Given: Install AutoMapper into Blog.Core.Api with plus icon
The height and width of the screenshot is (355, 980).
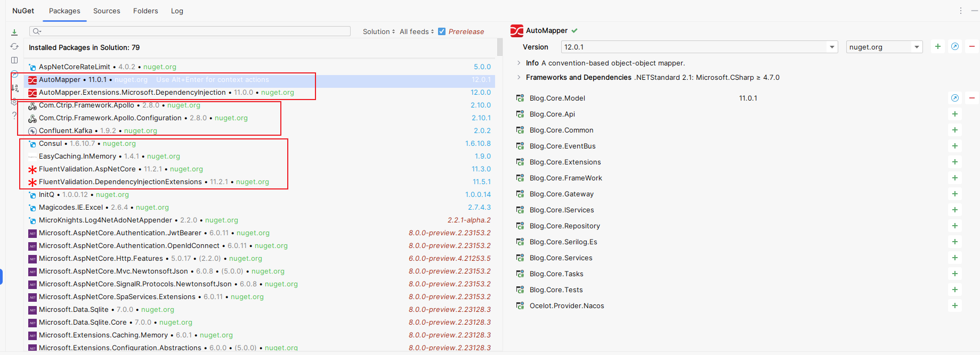Looking at the screenshot, I should pos(955,114).
